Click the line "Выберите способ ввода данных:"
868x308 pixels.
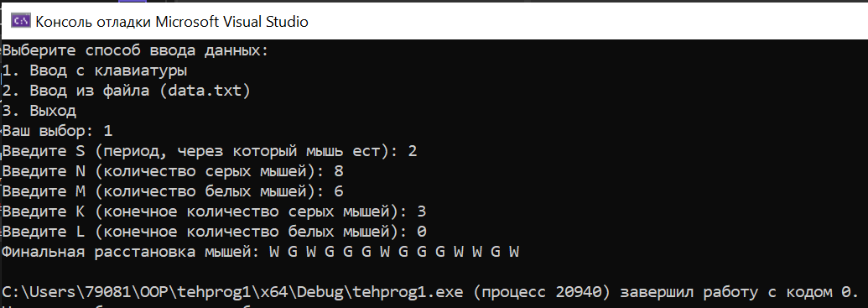click(x=136, y=51)
